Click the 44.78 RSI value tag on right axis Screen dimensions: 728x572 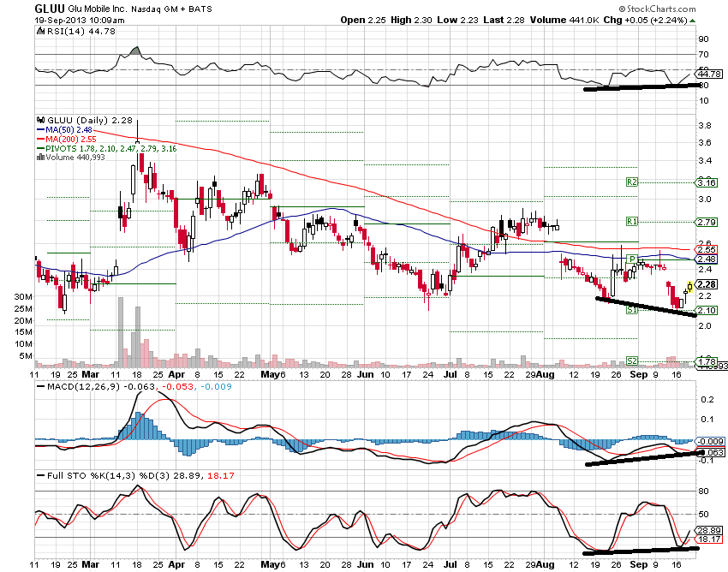tap(709, 74)
